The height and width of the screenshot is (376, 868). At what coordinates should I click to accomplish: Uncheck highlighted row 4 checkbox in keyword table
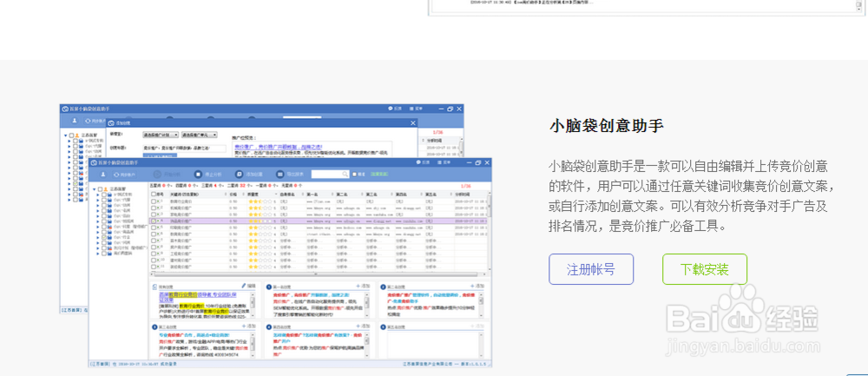point(154,221)
